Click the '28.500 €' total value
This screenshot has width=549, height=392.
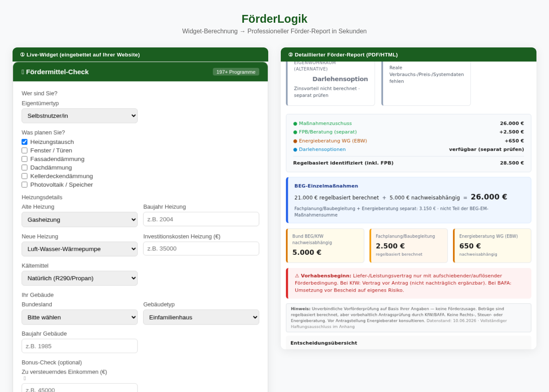click(512, 163)
